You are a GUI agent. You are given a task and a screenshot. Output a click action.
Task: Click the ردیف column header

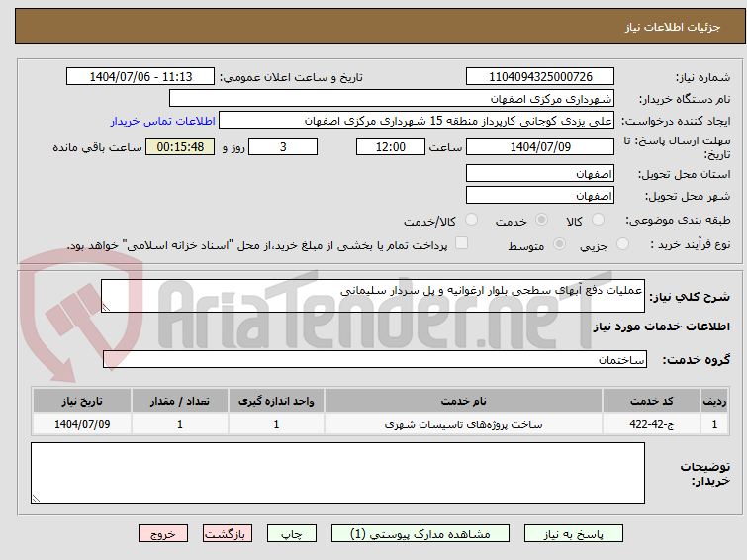click(x=714, y=401)
